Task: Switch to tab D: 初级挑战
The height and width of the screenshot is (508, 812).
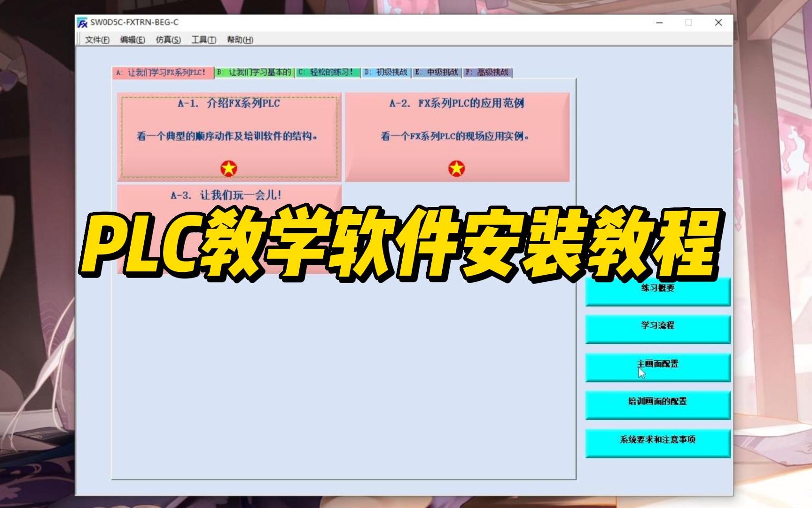Action: [x=385, y=73]
